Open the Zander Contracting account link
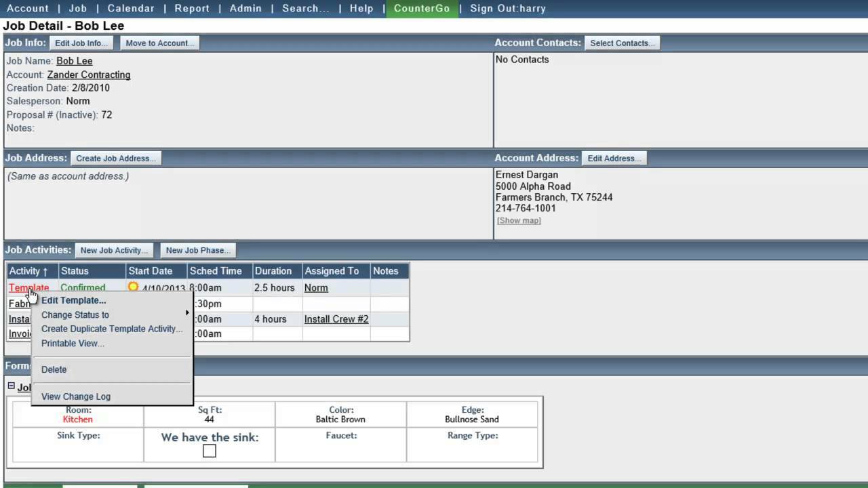This screenshot has width=868, height=488. pos(89,75)
